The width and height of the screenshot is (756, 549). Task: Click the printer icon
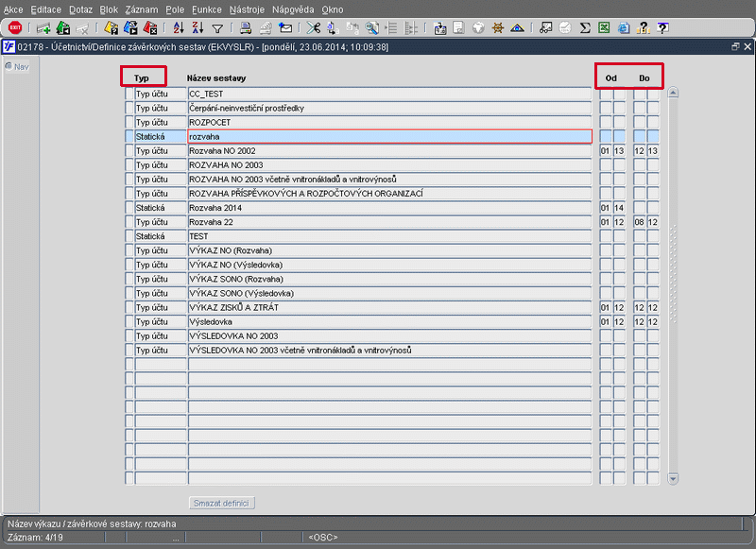pyautogui.click(x=246, y=28)
